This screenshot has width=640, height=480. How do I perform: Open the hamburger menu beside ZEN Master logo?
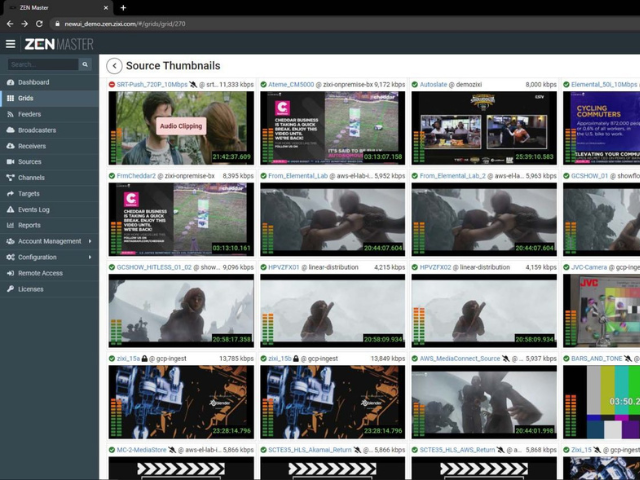pos(11,44)
